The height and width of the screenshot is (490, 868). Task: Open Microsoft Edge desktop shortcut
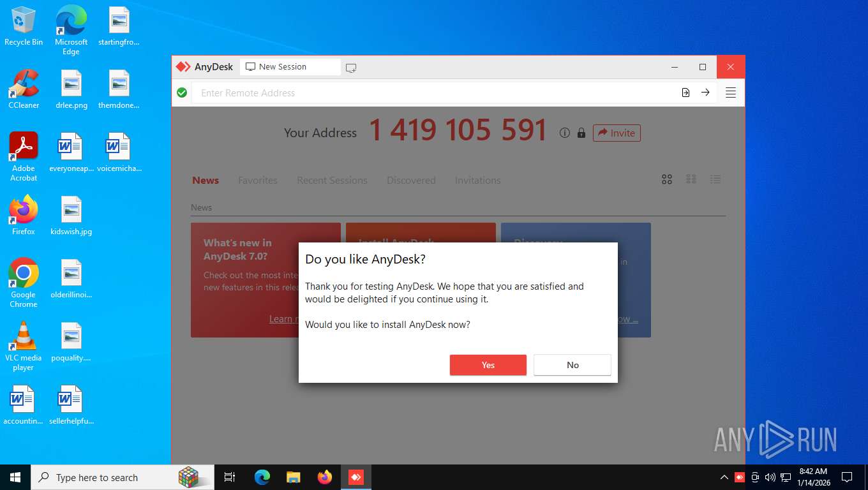pyautogui.click(x=71, y=31)
